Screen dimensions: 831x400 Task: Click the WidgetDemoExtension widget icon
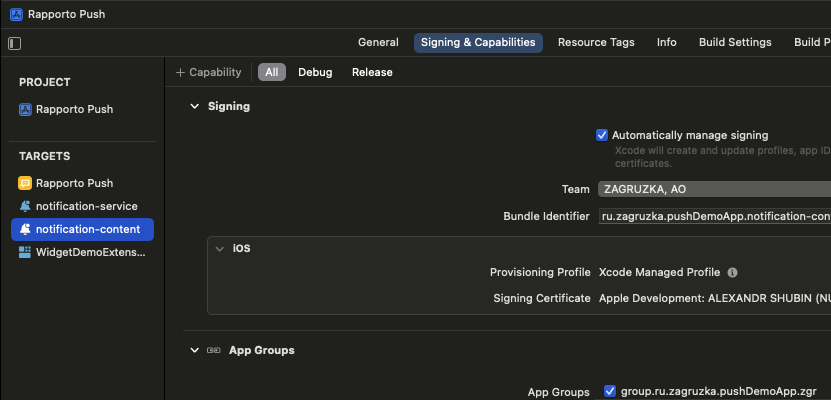pyautogui.click(x=25, y=252)
